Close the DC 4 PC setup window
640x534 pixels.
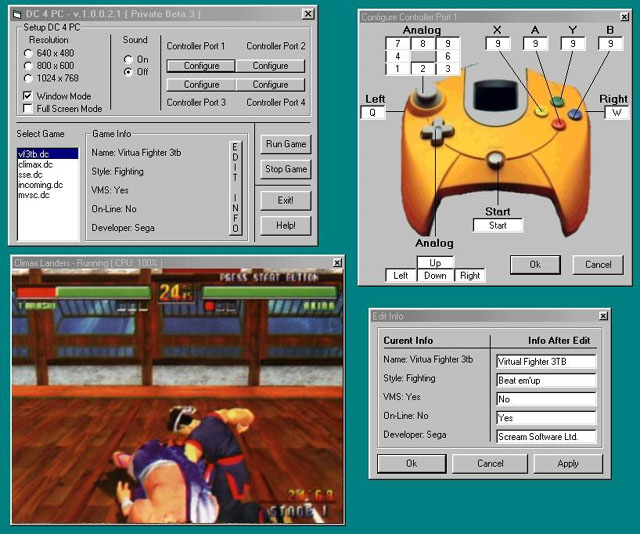pos(308,14)
